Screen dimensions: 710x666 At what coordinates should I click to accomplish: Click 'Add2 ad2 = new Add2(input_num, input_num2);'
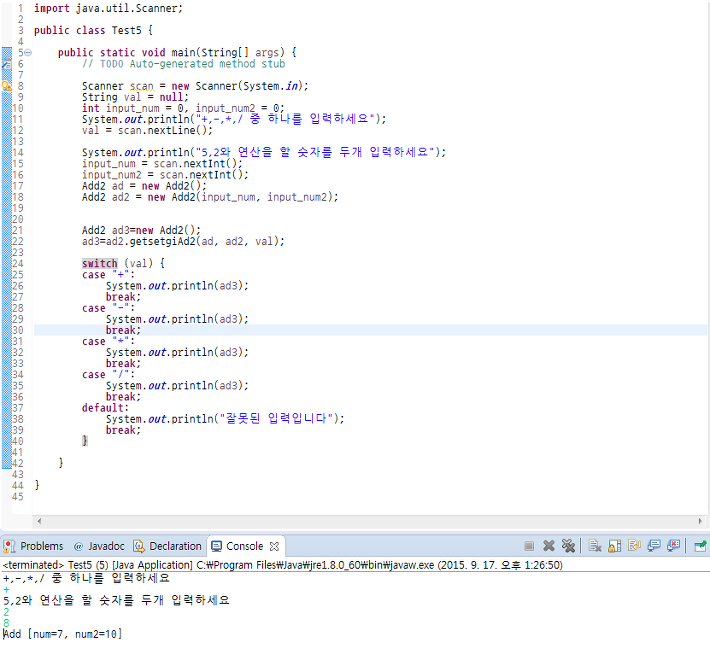(210, 197)
